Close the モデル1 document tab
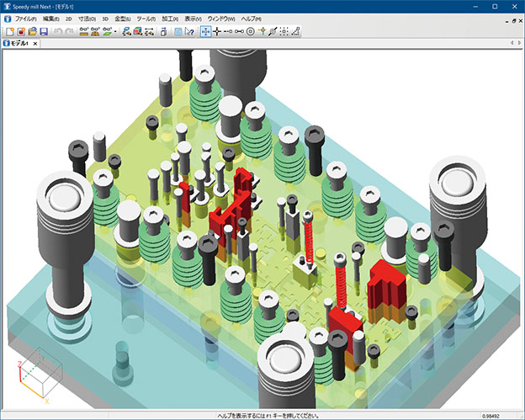 (34, 43)
